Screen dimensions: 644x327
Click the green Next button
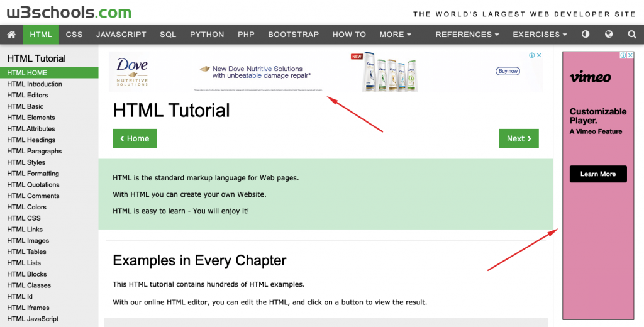[519, 138]
